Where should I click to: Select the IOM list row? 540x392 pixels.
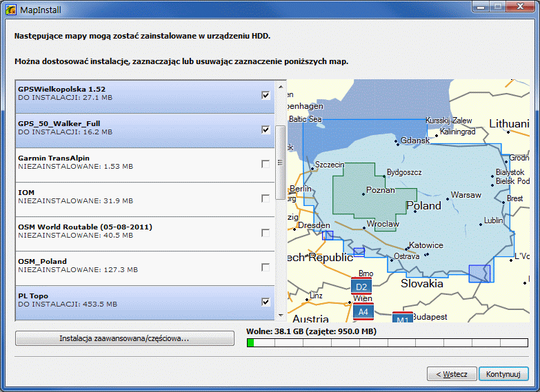tap(145, 200)
